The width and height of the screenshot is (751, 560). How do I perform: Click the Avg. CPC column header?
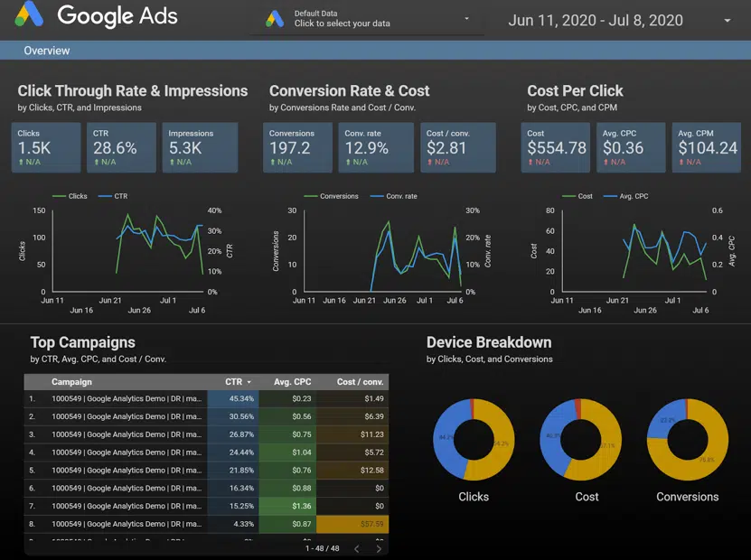pyautogui.click(x=291, y=382)
